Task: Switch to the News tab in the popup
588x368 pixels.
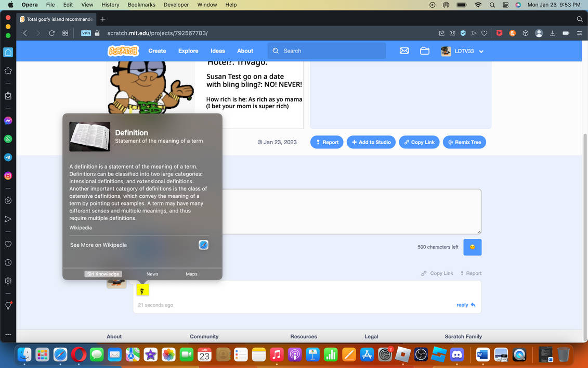Action: pyautogui.click(x=152, y=274)
